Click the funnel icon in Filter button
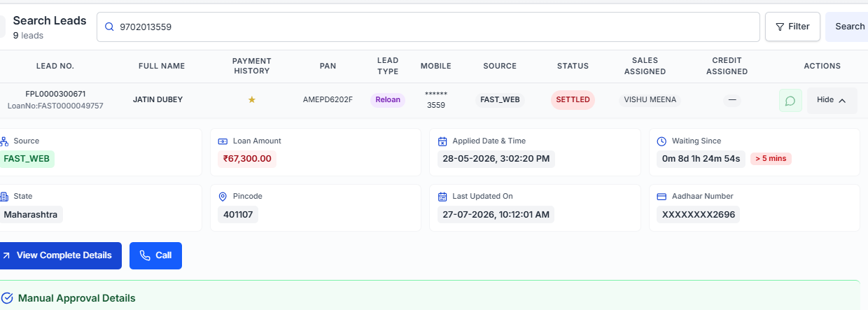The image size is (868, 310). pyautogui.click(x=780, y=27)
